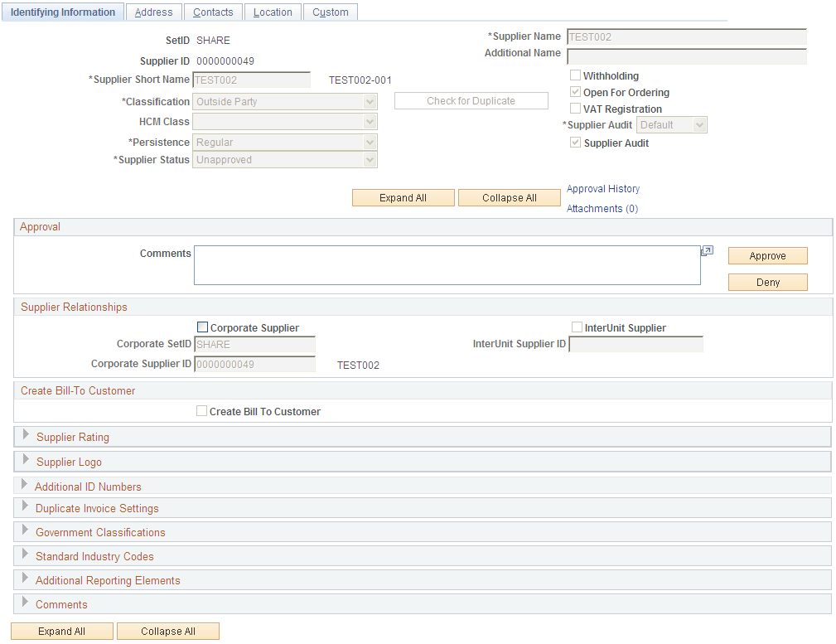Open the Supplier Status dropdown
The height and width of the screenshot is (644, 836).
click(x=371, y=159)
